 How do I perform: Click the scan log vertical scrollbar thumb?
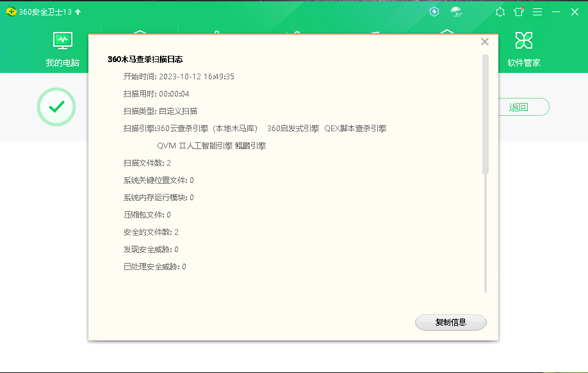[x=486, y=115]
